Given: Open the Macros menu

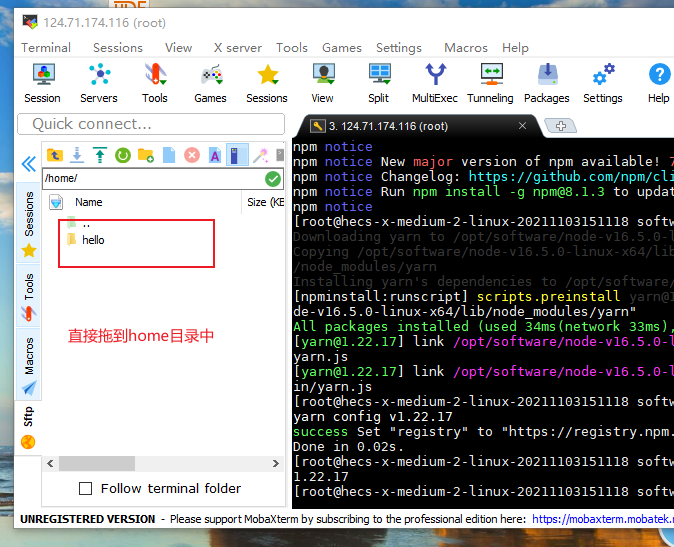Looking at the screenshot, I should pos(466,48).
